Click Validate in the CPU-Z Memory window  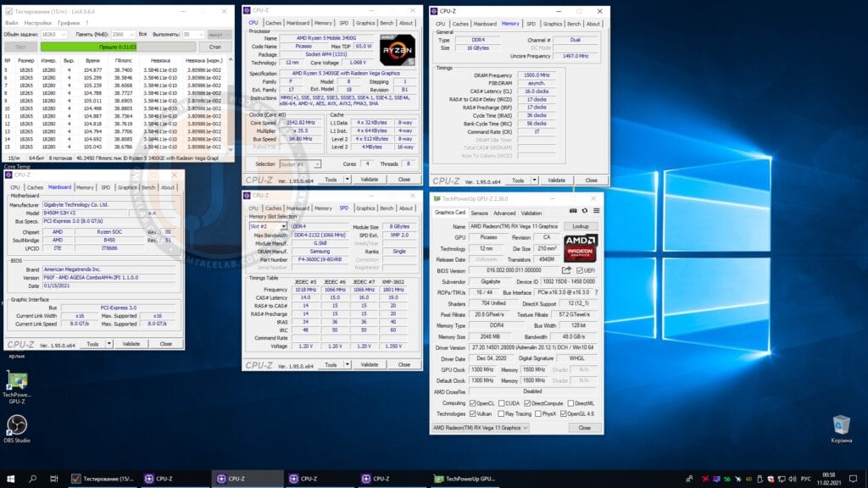pyautogui.click(x=556, y=180)
